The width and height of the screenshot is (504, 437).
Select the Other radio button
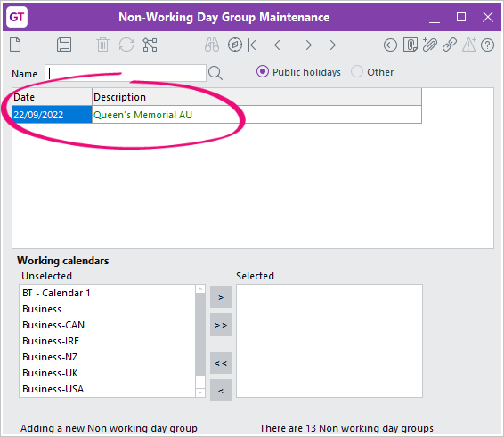(x=357, y=71)
